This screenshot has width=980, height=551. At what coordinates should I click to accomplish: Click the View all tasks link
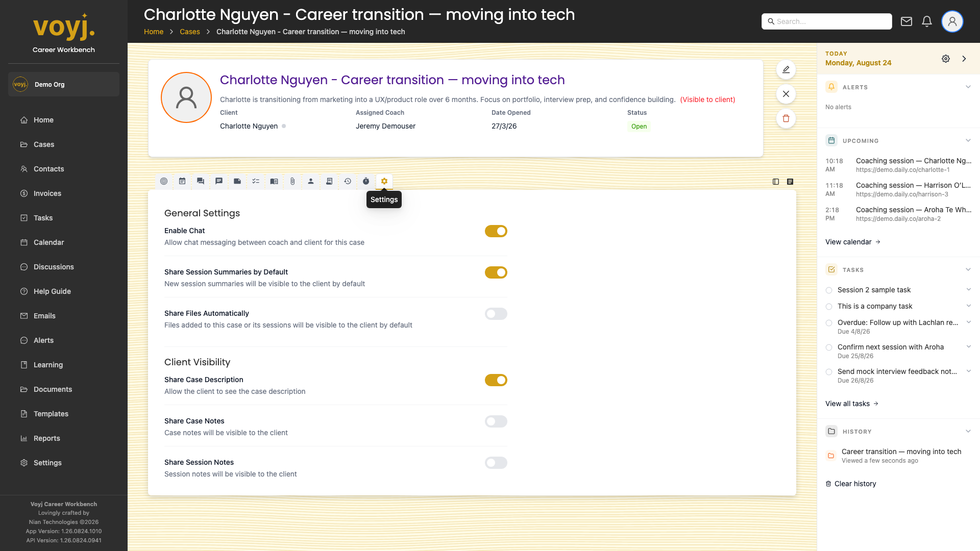(x=851, y=404)
